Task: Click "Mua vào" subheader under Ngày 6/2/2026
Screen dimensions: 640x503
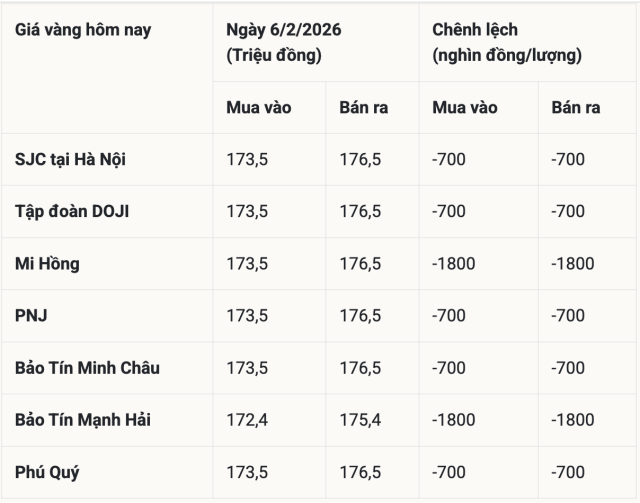Action: [x=259, y=107]
